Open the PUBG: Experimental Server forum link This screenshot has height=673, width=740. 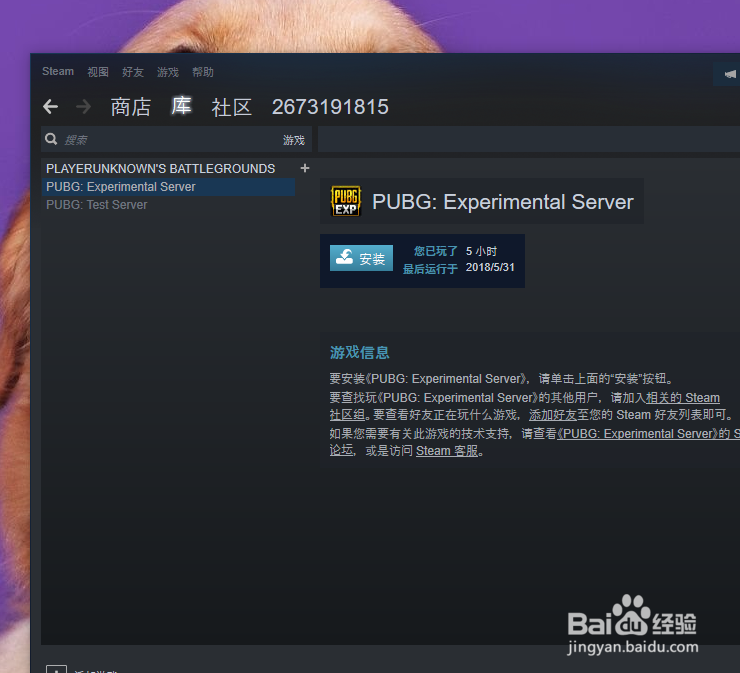coord(648,433)
